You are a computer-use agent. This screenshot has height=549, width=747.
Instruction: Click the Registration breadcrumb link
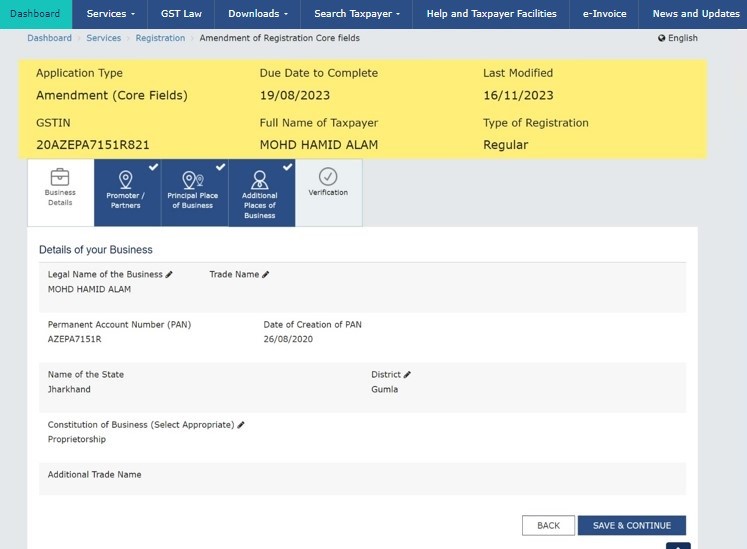click(160, 38)
